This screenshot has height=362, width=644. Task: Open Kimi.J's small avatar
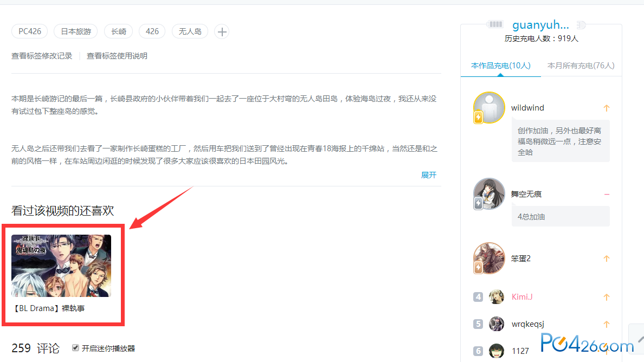pyautogui.click(x=496, y=297)
